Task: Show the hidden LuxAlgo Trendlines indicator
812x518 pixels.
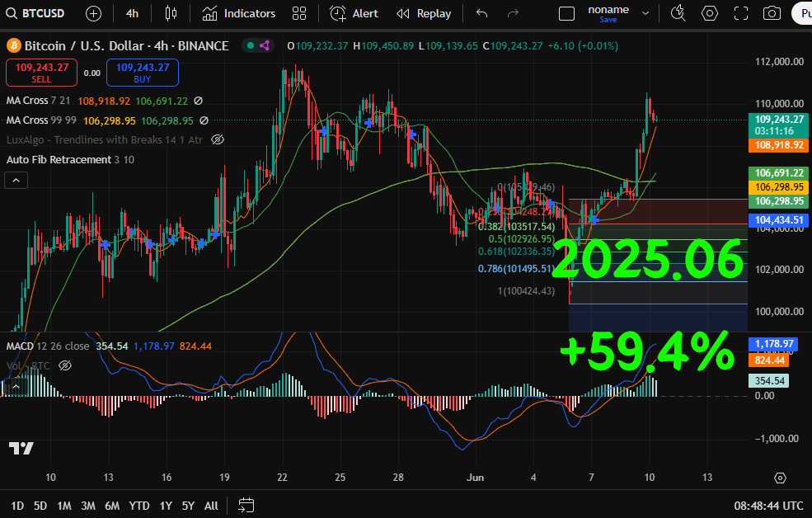Action: [218, 140]
